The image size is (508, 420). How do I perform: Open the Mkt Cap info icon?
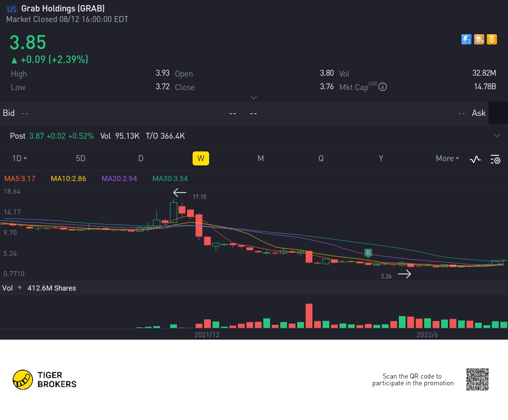(383, 87)
